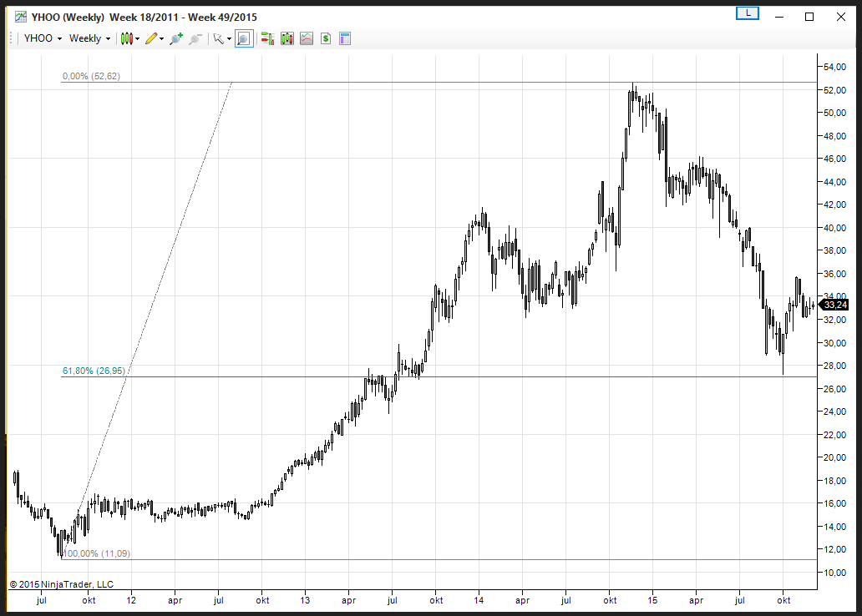The height and width of the screenshot is (616, 862).
Task: Open the chart properties icon
Action: tap(345, 38)
